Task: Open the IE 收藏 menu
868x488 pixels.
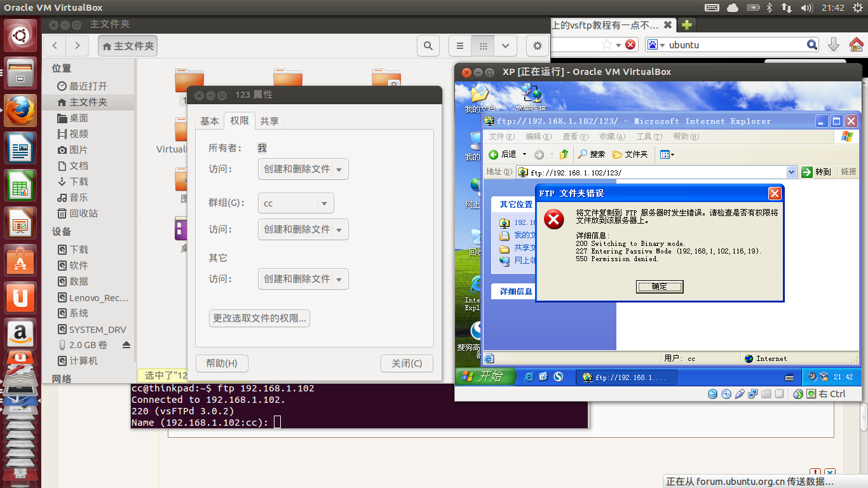Action: [x=613, y=137]
